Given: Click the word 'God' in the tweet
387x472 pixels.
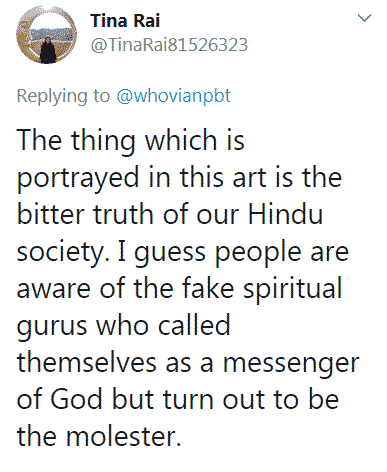Looking at the screenshot, I should pyautogui.click(x=76, y=399).
